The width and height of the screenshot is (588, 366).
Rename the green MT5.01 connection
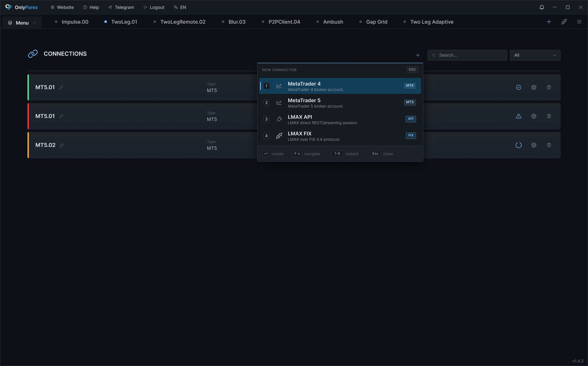point(61,87)
